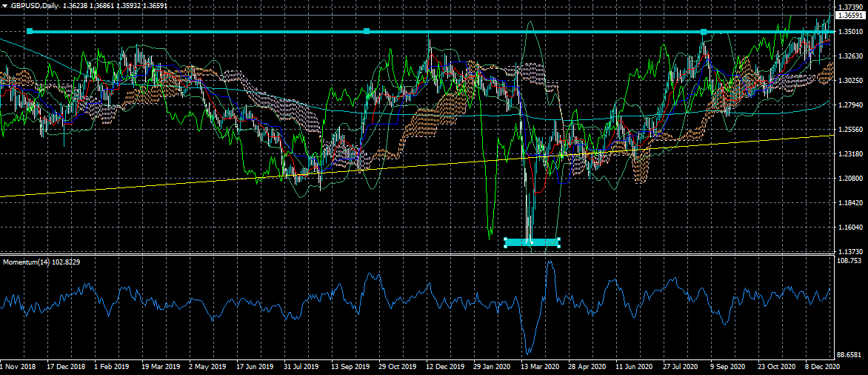Viewport: 868px width, 375px height.
Task: Select the 1 Nov 2018 date label
Action: [18, 366]
